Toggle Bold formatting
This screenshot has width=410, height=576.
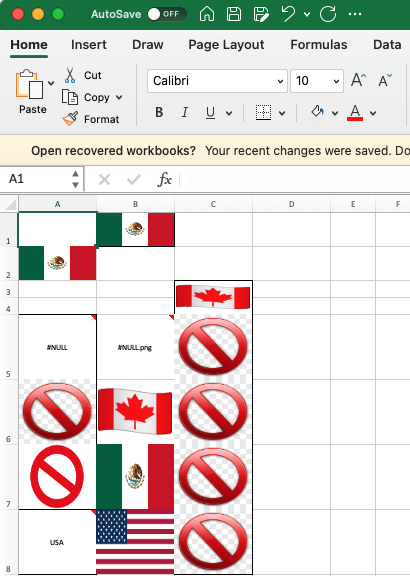(x=159, y=112)
